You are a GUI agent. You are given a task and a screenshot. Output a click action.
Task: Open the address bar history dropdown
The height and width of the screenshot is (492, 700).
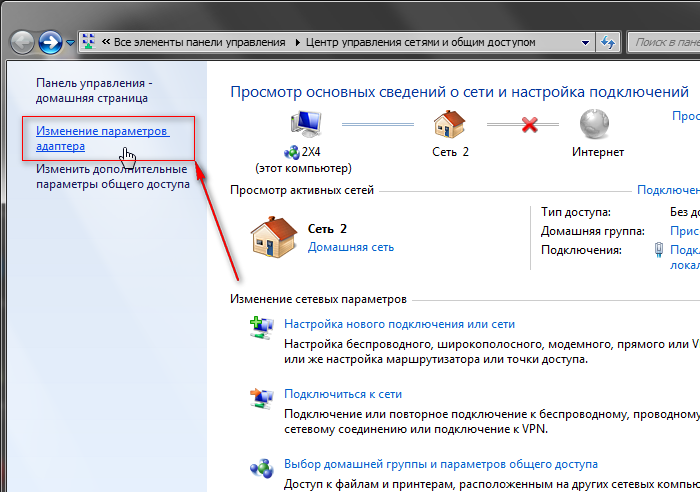pyautogui.click(x=585, y=43)
